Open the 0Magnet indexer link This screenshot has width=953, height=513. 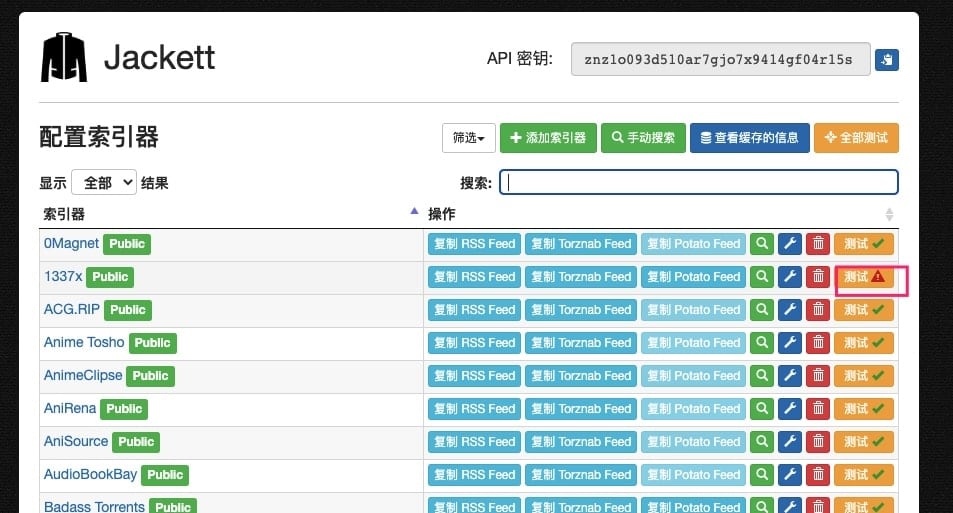(x=71, y=243)
